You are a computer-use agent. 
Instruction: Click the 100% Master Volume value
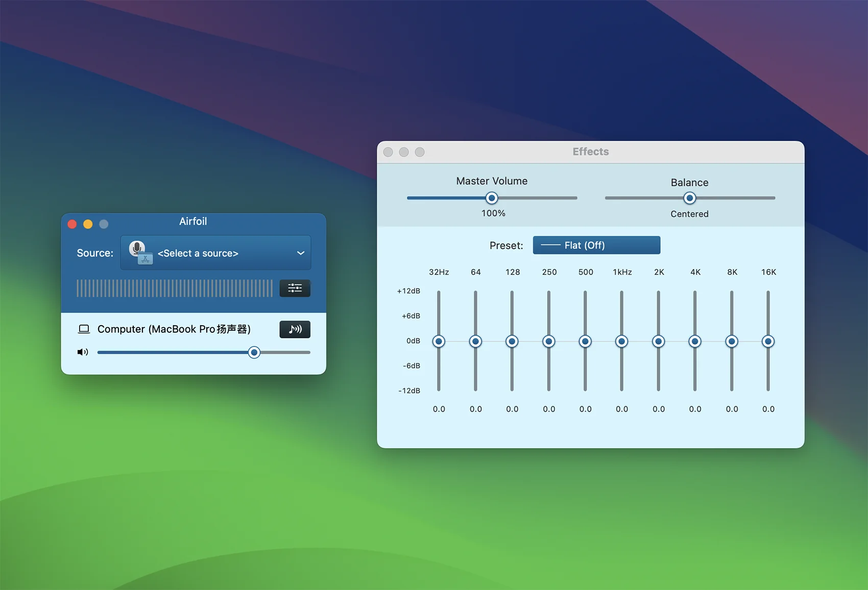(493, 213)
